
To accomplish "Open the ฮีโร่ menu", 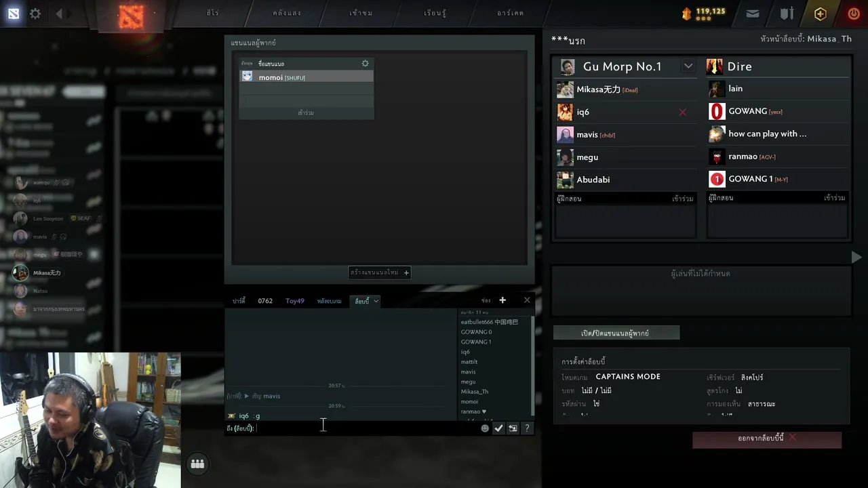I will click(213, 13).
